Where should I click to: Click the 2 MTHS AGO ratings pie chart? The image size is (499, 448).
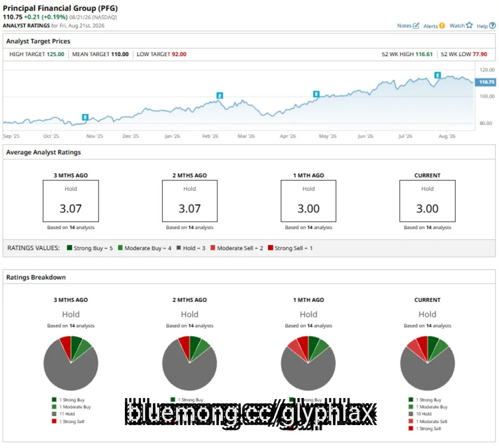pyautogui.click(x=190, y=363)
